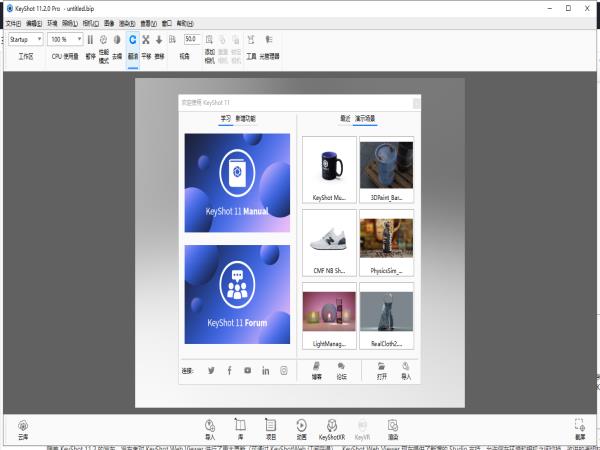
Task: Open the KeyShot 11 Forum card
Action: (x=237, y=294)
